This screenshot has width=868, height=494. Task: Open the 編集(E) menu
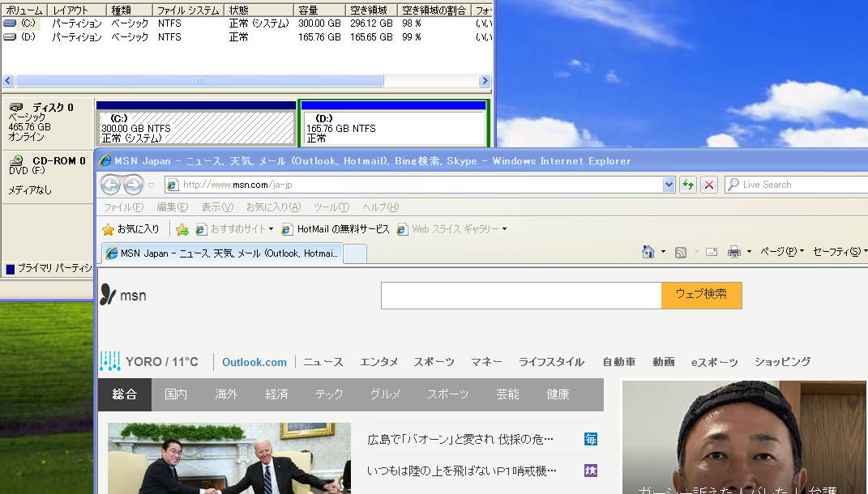click(x=172, y=207)
